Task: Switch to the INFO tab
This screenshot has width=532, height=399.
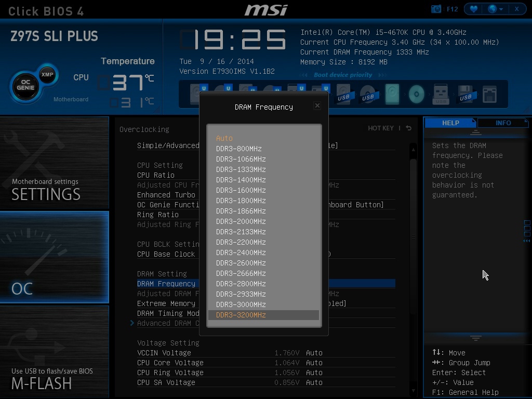Action: click(503, 123)
